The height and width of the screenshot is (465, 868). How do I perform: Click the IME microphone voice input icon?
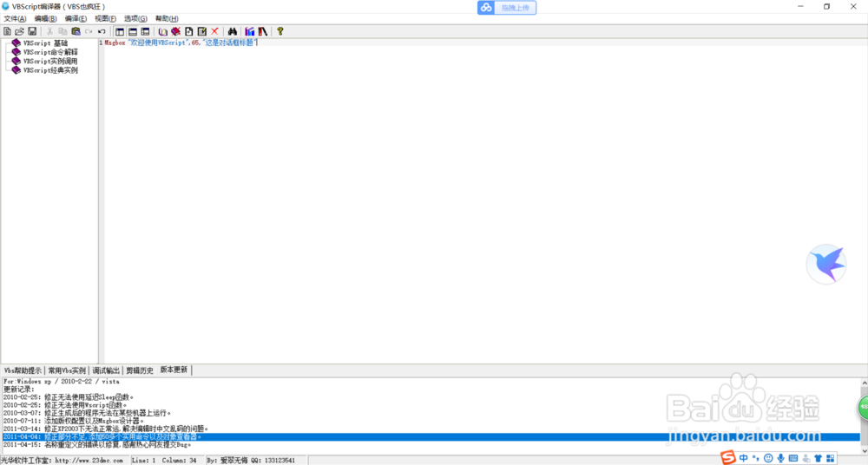click(780, 458)
